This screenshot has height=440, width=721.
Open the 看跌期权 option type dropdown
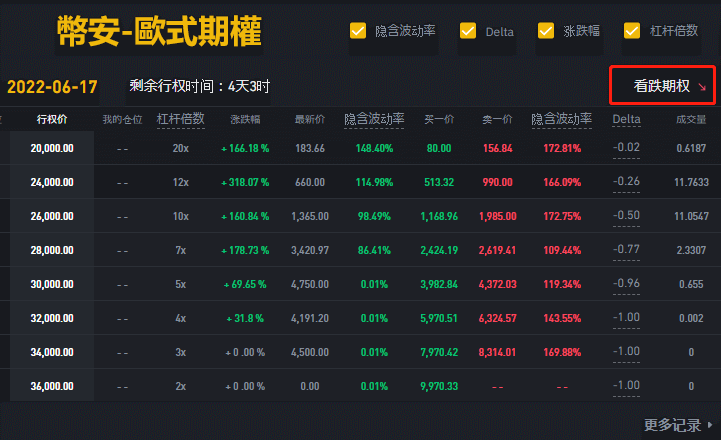[662, 86]
